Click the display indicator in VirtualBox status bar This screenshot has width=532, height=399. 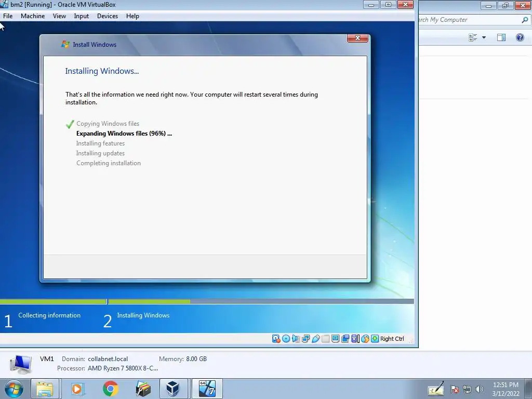[x=335, y=339]
